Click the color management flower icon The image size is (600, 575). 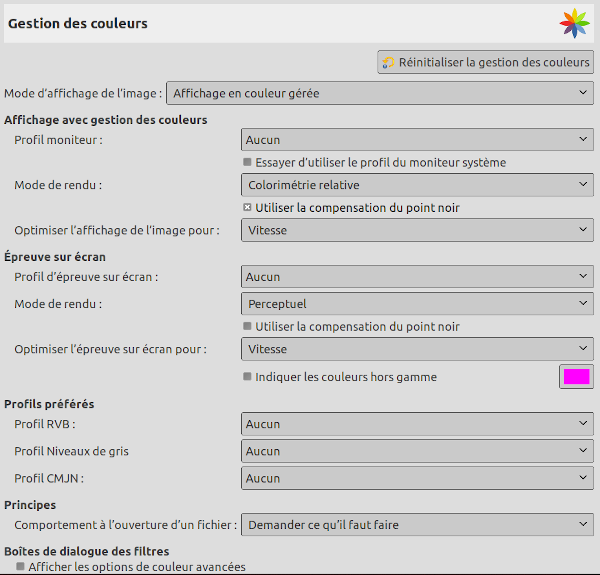[574, 23]
